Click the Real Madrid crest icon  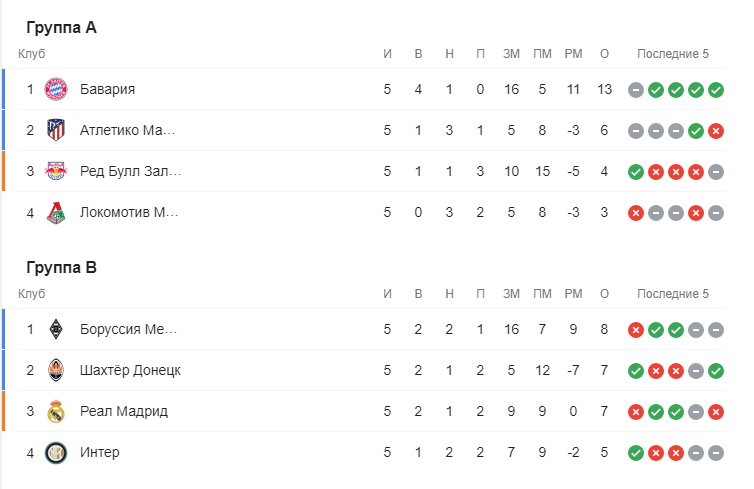55,411
